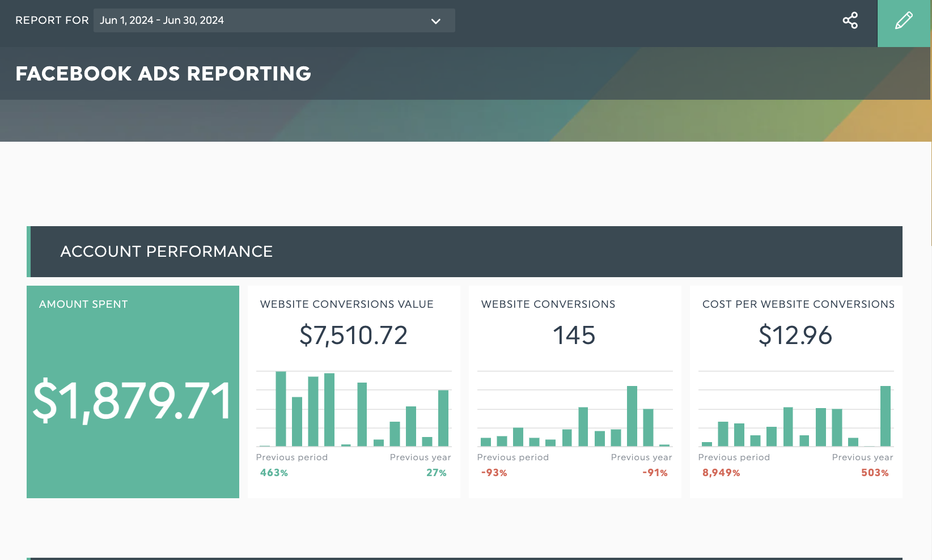Open the report date range dropdown
Screen dimensions: 932x560
274,20
